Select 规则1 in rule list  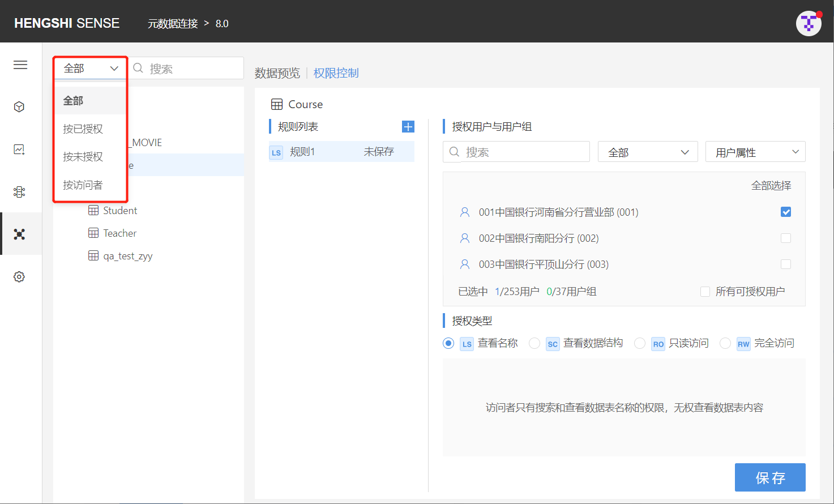pos(341,152)
